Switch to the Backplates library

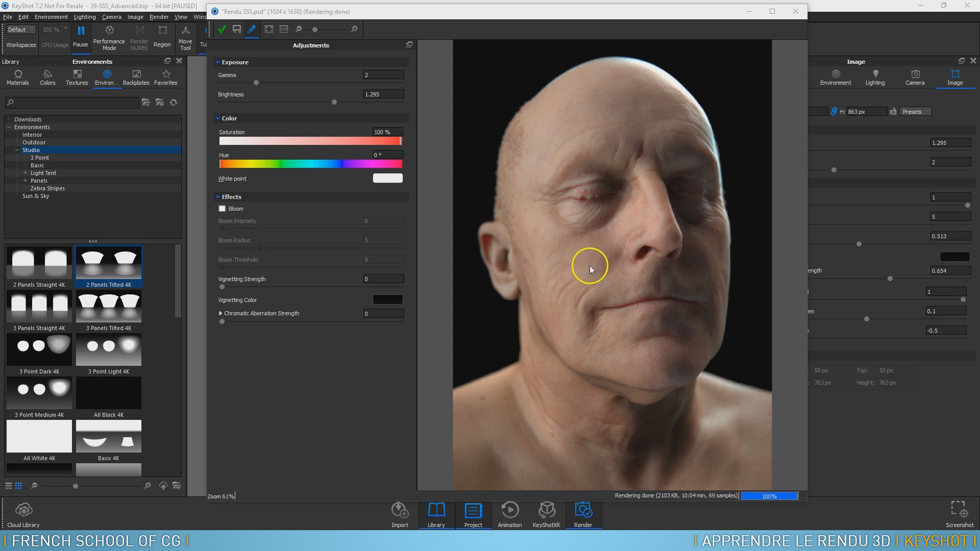click(136, 77)
